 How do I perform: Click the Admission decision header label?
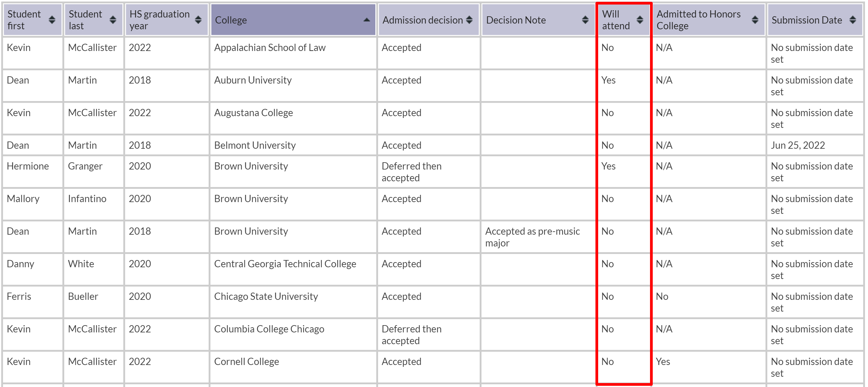coord(423,20)
